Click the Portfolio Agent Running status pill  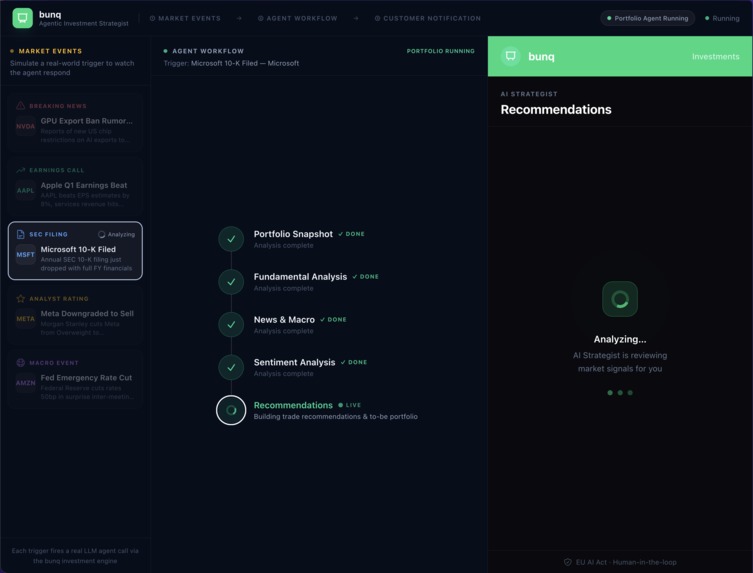647,18
